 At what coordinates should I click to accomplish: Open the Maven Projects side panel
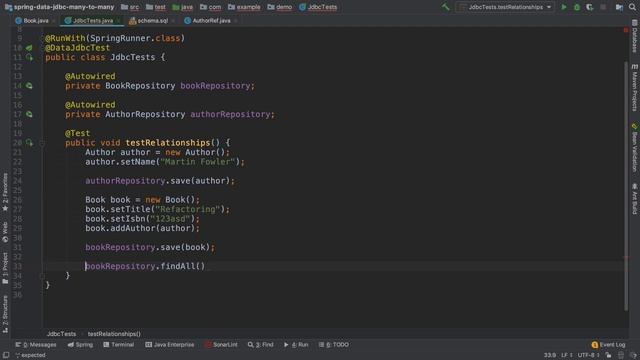pyautogui.click(x=635, y=87)
